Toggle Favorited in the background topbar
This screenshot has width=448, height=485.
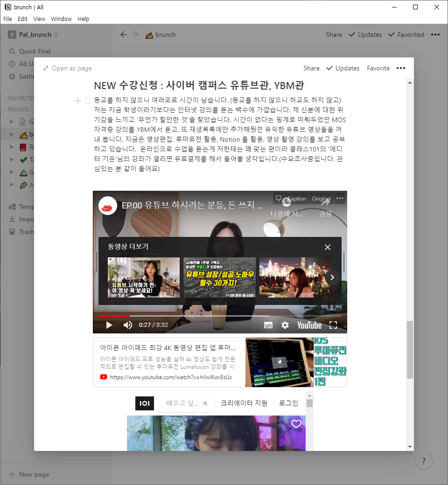tap(406, 35)
